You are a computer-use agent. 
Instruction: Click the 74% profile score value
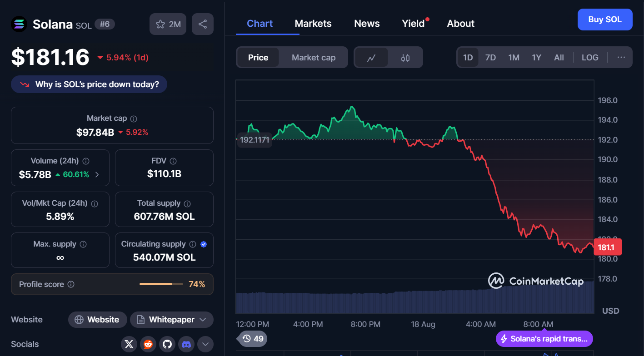click(x=197, y=284)
